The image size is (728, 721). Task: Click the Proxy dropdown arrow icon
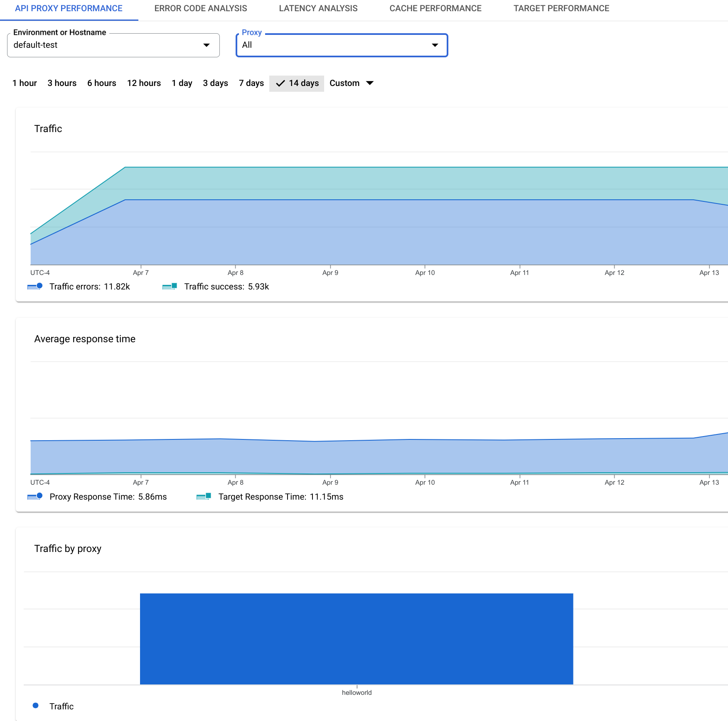435,45
